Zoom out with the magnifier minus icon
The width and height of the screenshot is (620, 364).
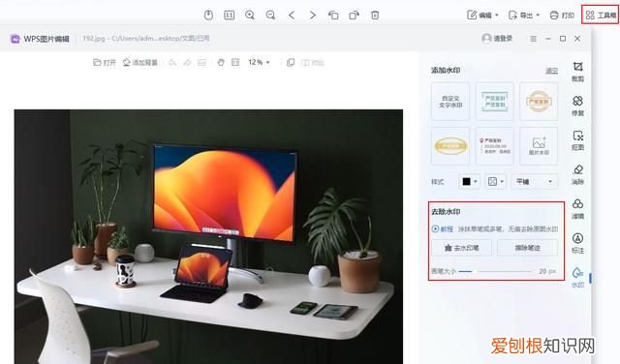(271, 15)
